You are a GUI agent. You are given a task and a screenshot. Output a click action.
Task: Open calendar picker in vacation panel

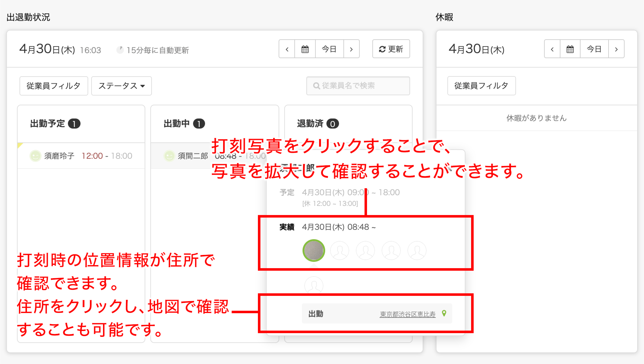point(570,49)
